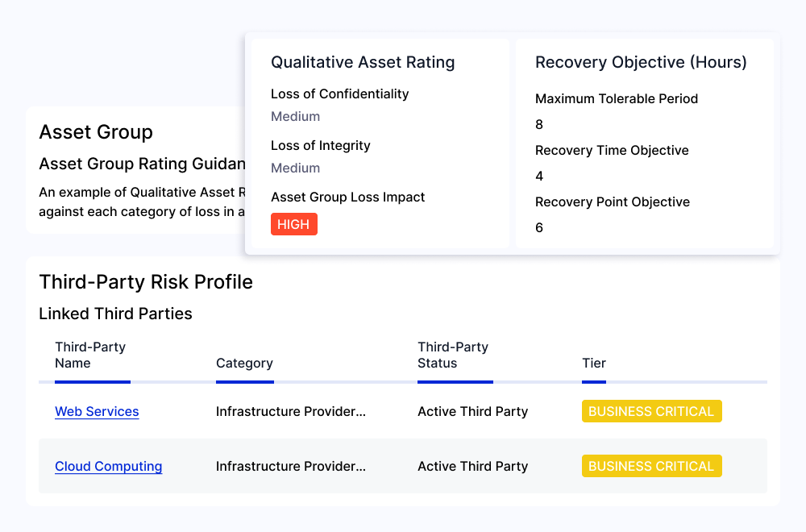Select Active Third Party status for Web Services
This screenshot has width=806, height=532.
click(472, 411)
